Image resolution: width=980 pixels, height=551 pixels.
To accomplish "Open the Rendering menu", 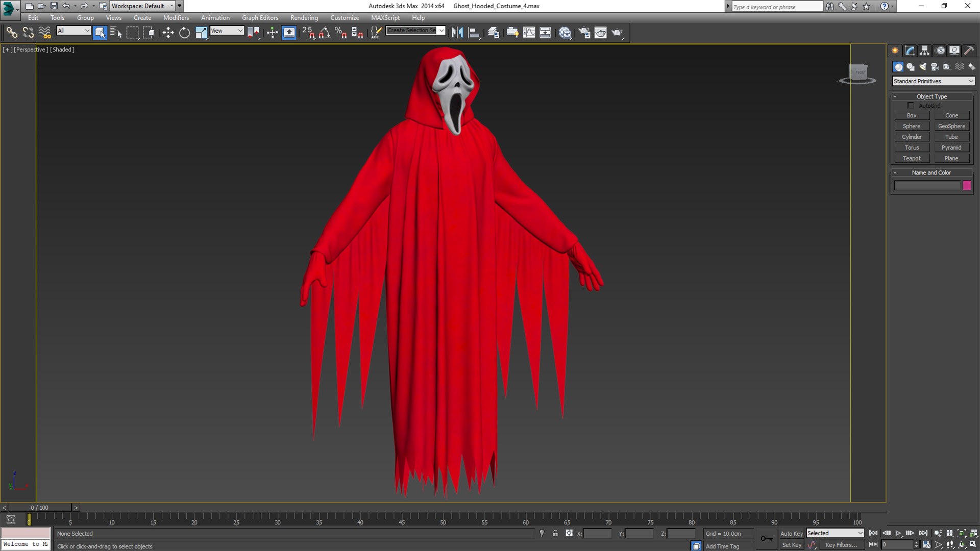I will 304,18.
